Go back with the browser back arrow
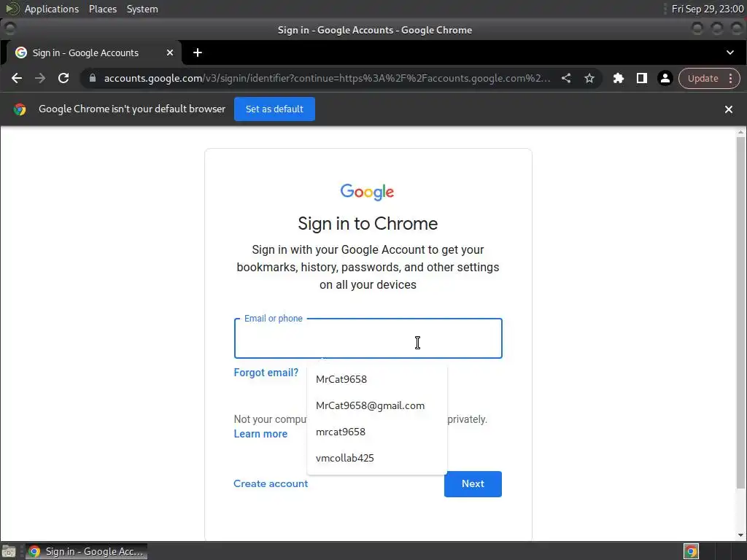The width and height of the screenshot is (747, 560). (17, 78)
